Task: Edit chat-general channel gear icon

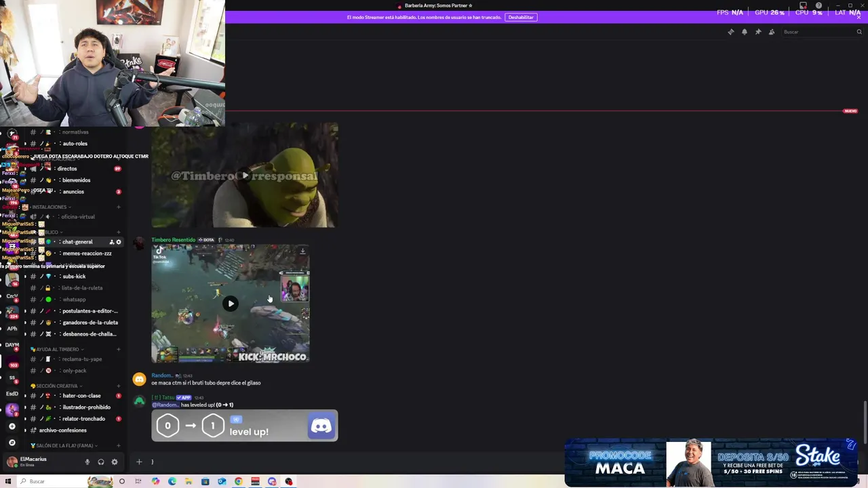Action: [119, 242]
